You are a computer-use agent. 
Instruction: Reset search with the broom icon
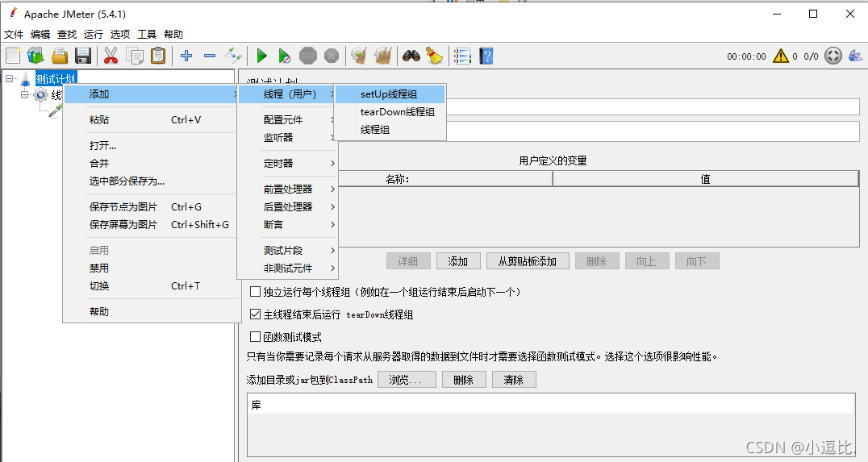(x=435, y=56)
